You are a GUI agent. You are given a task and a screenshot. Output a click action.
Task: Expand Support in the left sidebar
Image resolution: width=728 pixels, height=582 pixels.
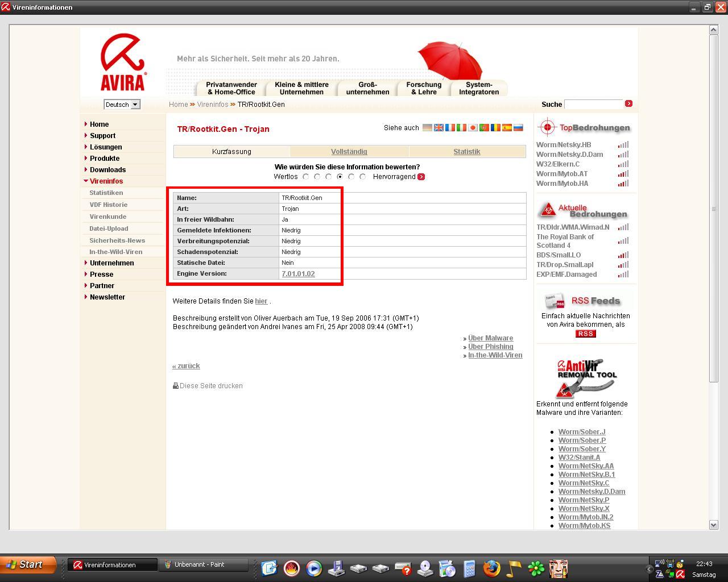102,135
